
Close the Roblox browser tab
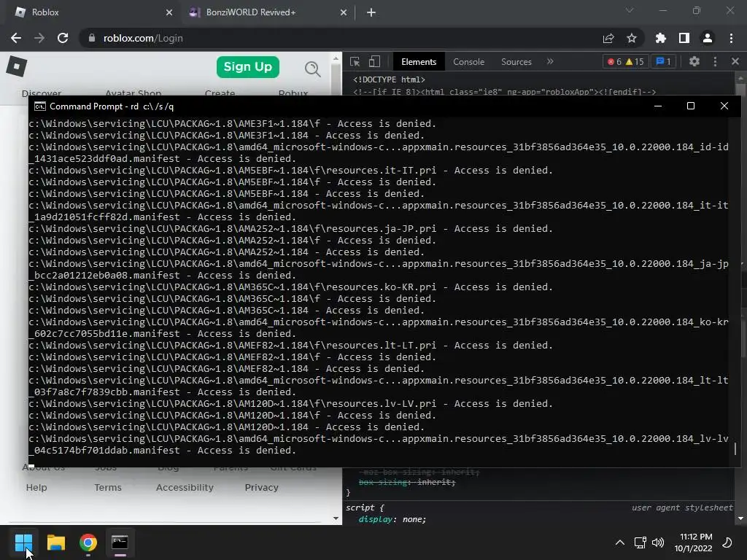[169, 12]
